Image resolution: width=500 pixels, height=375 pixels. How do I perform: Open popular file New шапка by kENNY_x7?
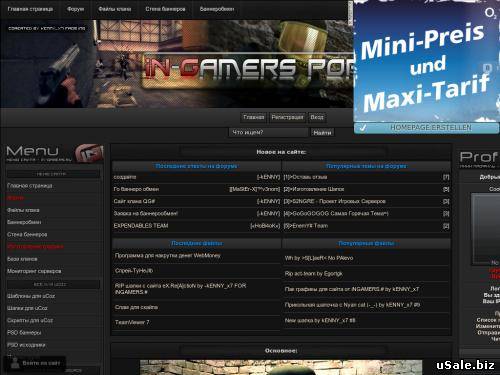(320, 321)
